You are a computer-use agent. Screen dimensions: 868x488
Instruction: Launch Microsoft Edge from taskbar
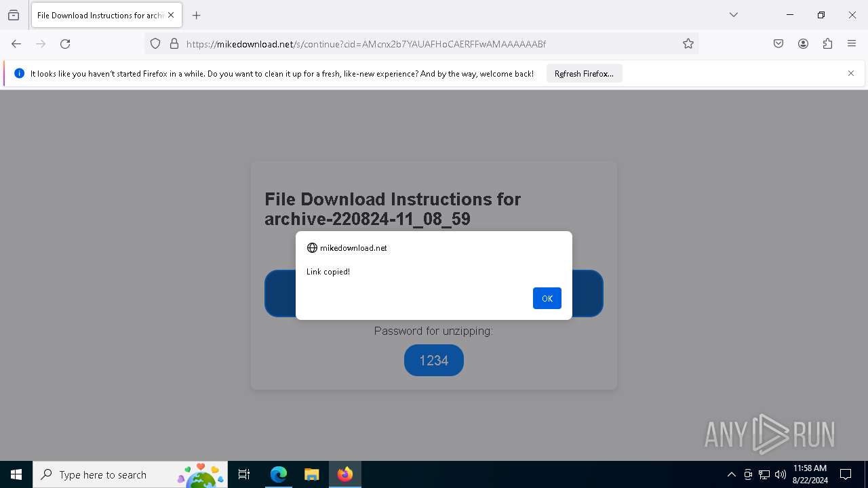pos(278,474)
